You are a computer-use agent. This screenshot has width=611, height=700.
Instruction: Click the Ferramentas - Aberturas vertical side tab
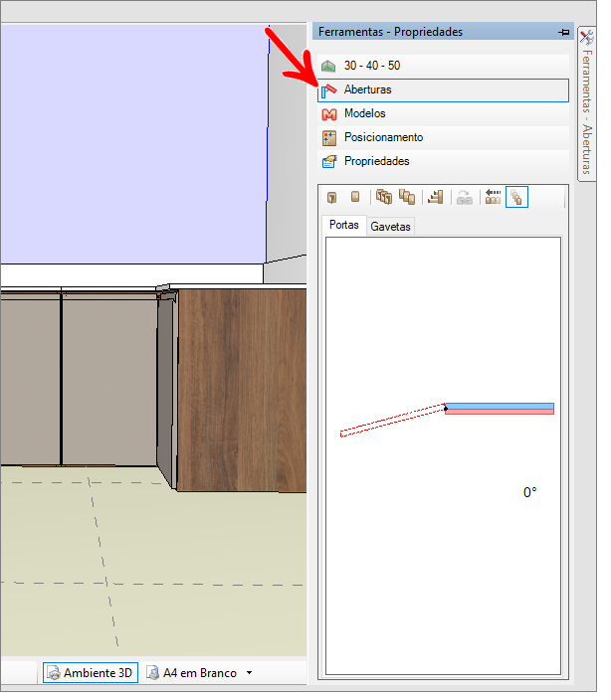(587, 103)
